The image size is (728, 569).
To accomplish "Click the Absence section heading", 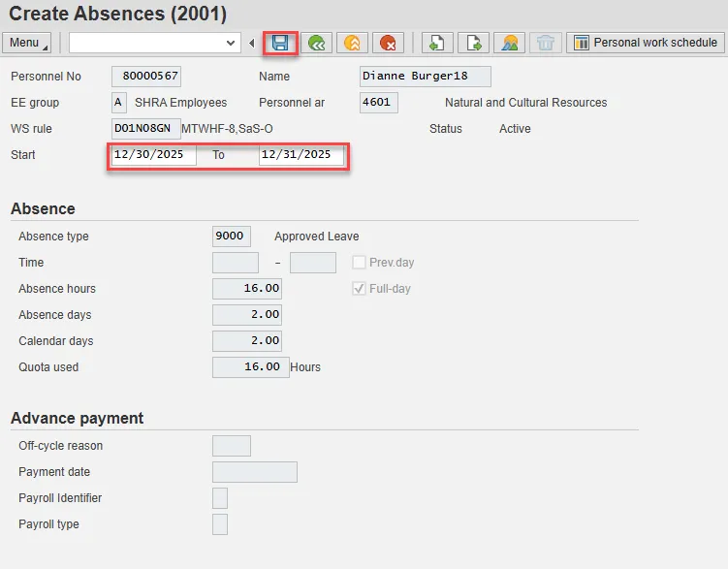I will pos(43,208).
